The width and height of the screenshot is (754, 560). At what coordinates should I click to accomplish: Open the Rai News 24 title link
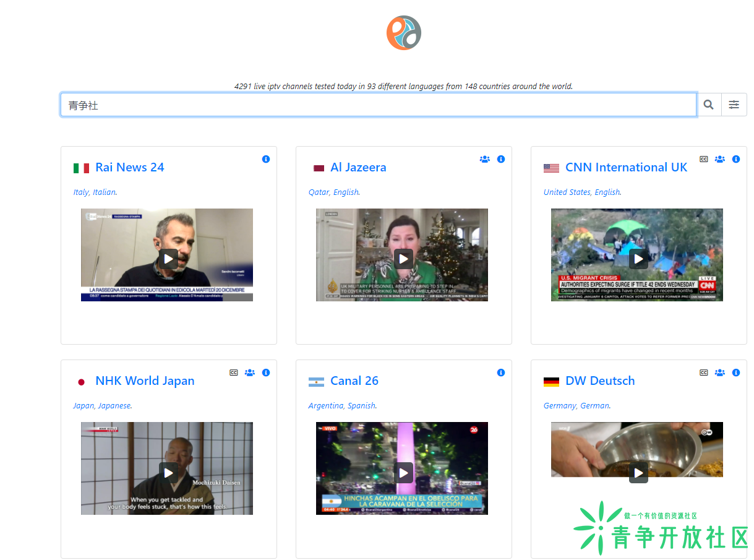tap(130, 167)
